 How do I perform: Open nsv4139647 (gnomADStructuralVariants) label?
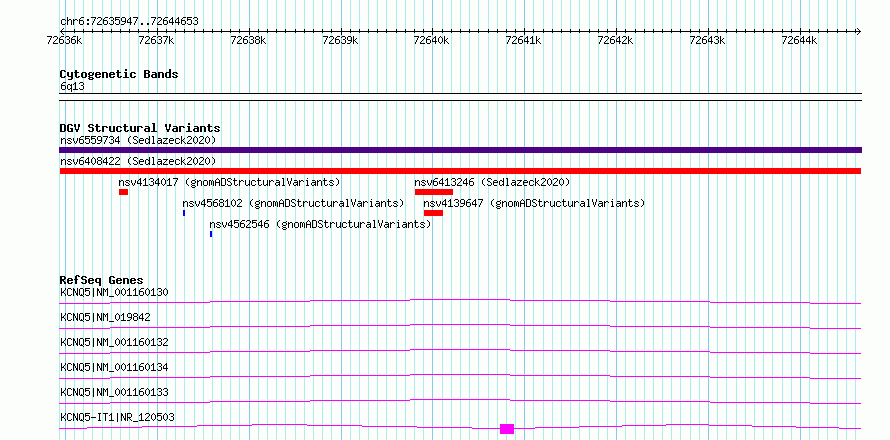[534, 203]
